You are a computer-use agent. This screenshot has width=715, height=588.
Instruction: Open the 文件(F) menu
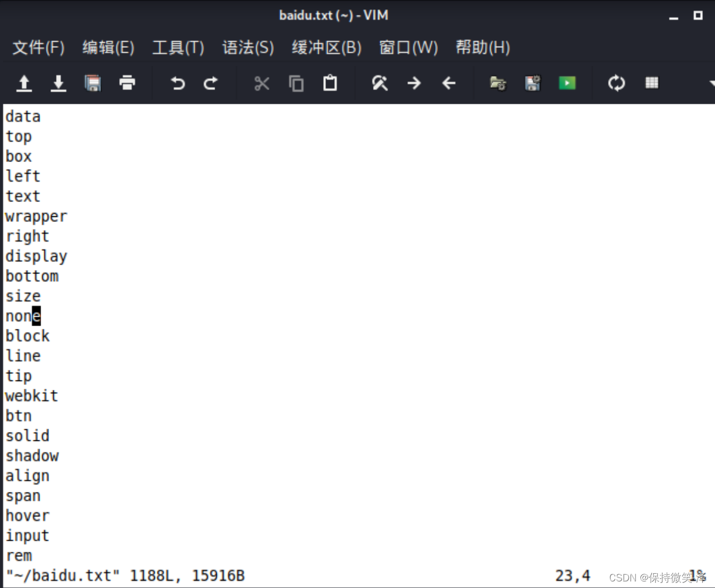tap(38, 48)
